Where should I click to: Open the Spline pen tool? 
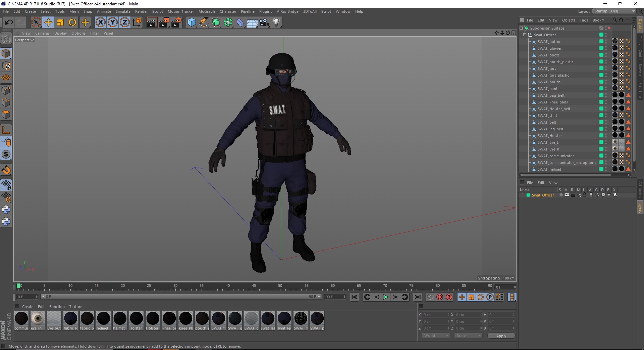click(204, 23)
